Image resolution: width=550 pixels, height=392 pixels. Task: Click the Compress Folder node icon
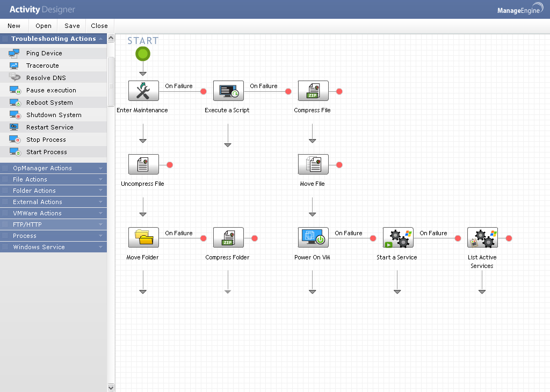[228, 238]
